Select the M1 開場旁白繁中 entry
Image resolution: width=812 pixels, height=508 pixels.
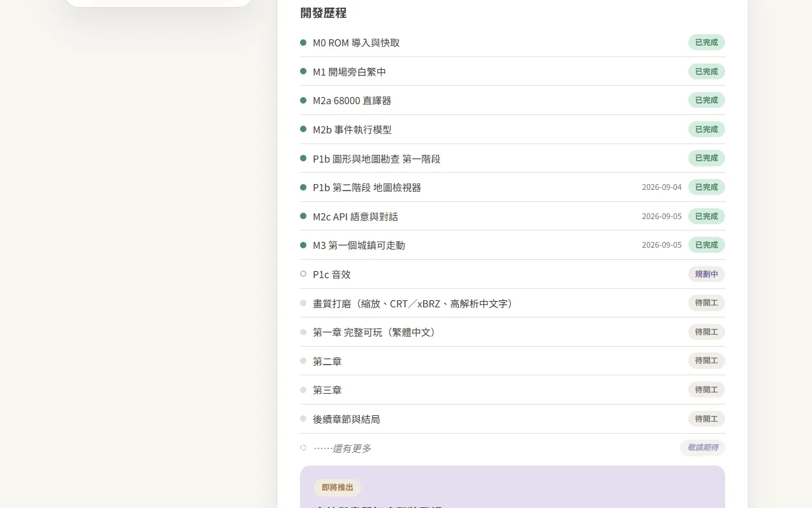pos(350,72)
